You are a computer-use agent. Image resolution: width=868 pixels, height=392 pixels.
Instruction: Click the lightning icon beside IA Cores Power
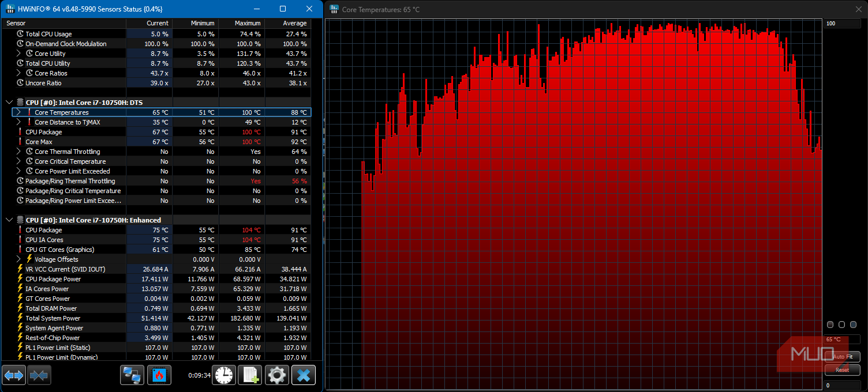pos(20,289)
